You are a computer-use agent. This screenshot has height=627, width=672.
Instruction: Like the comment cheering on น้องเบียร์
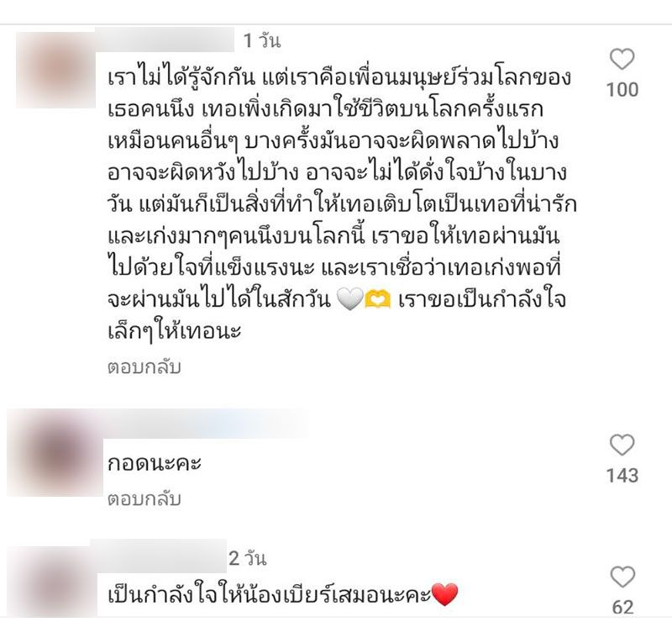[x=622, y=577]
